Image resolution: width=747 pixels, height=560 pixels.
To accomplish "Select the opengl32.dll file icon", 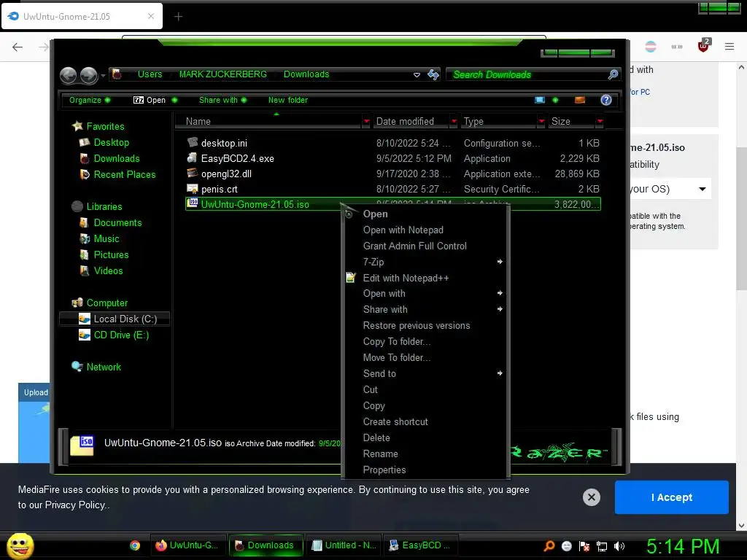I will click(193, 173).
